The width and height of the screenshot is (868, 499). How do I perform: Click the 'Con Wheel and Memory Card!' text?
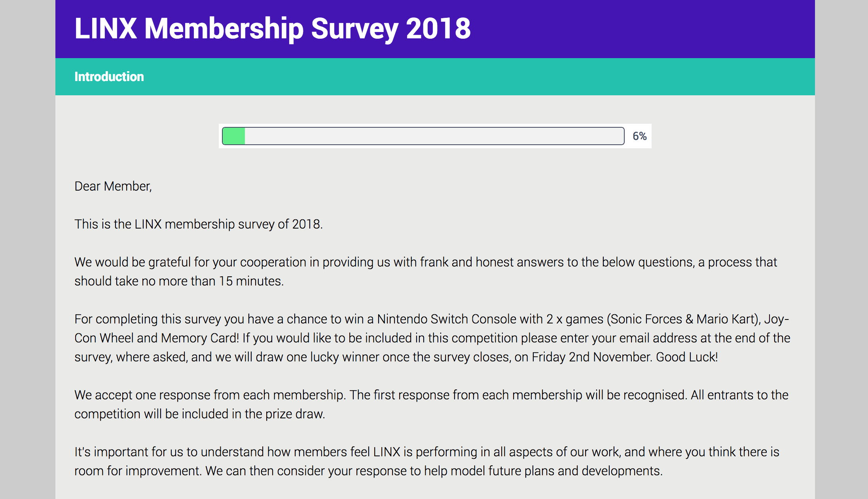coord(157,338)
